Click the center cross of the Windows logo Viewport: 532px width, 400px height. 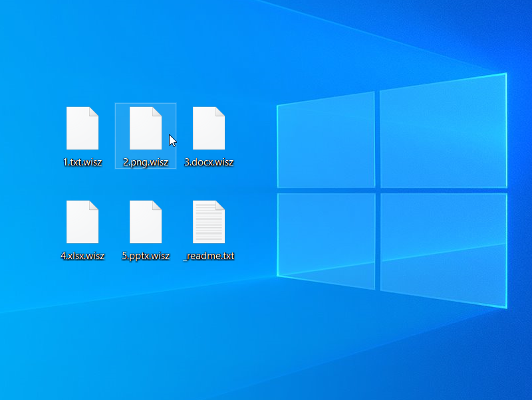[x=377, y=191]
